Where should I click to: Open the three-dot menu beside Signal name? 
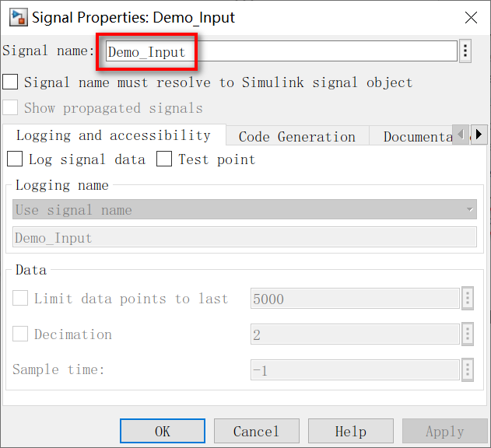pos(465,51)
